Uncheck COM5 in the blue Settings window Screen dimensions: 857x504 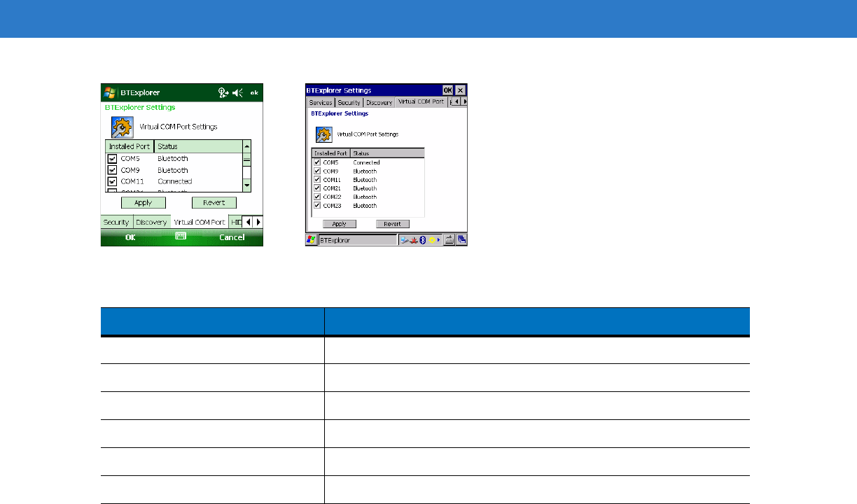pos(317,162)
